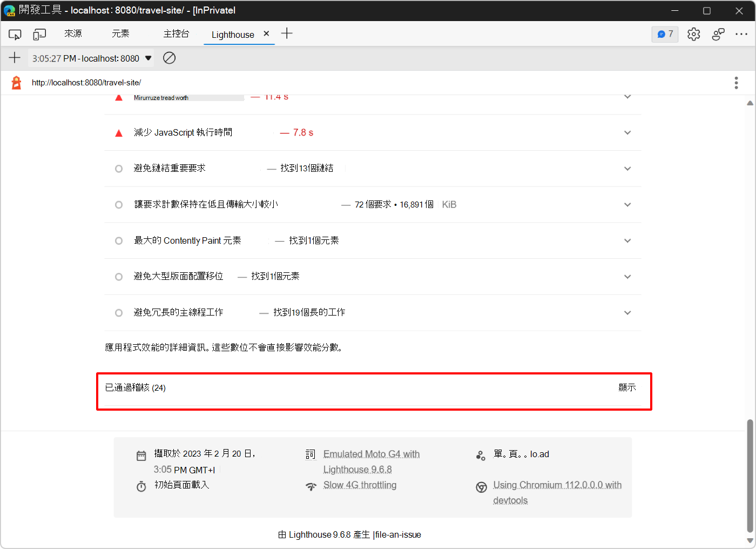Viewport: 756px width, 549px height.
Task: Open the 7 issues counter
Action: pos(665,34)
